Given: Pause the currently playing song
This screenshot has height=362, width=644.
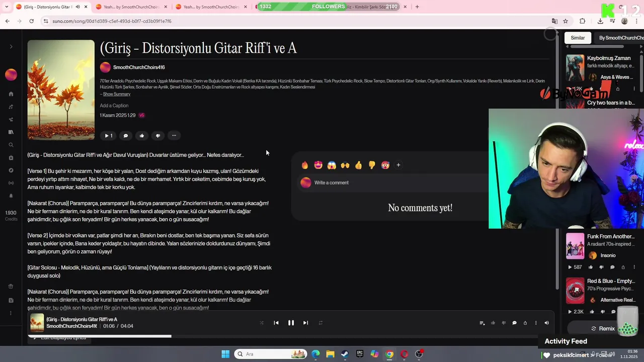Looking at the screenshot, I should (x=291, y=323).
